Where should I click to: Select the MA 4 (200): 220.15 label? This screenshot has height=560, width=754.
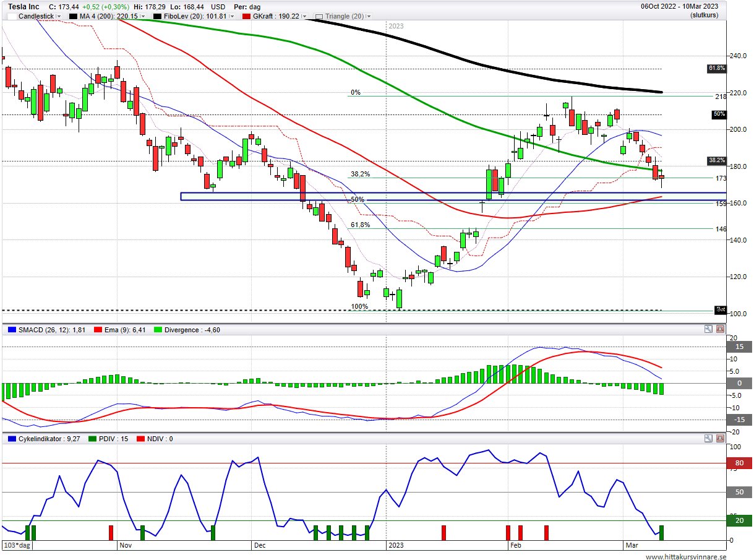coord(109,16)
